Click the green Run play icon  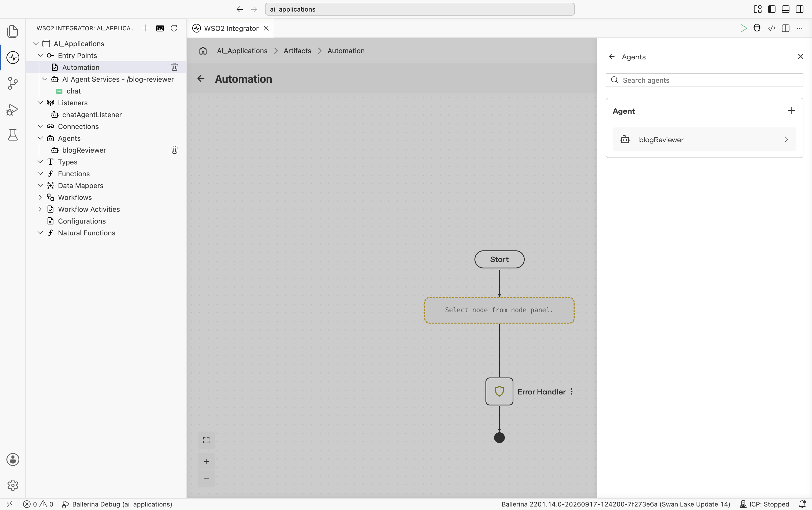[743, 28]
